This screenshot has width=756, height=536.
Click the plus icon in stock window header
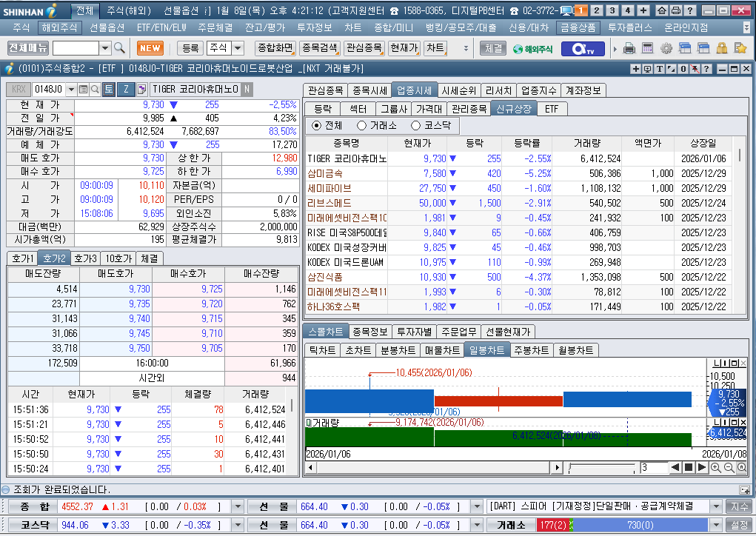coord(636,69)
